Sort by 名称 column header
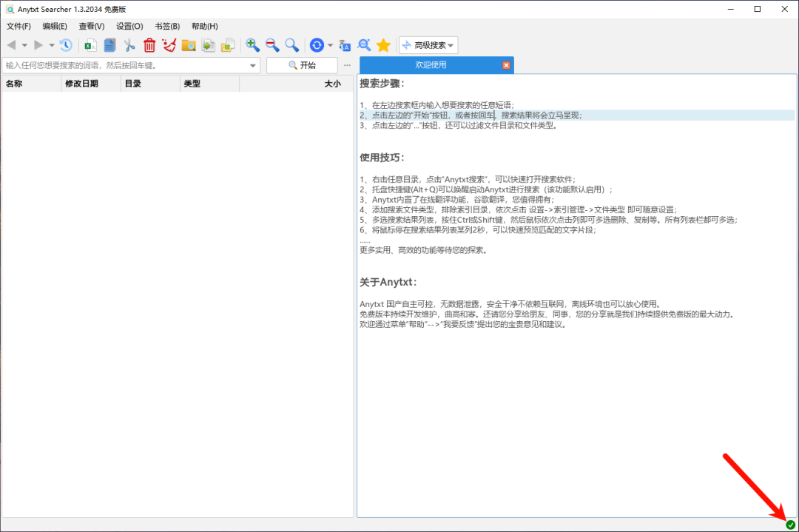Image resolution: width=799 pixels, height=532 pixels. [31, 84]
